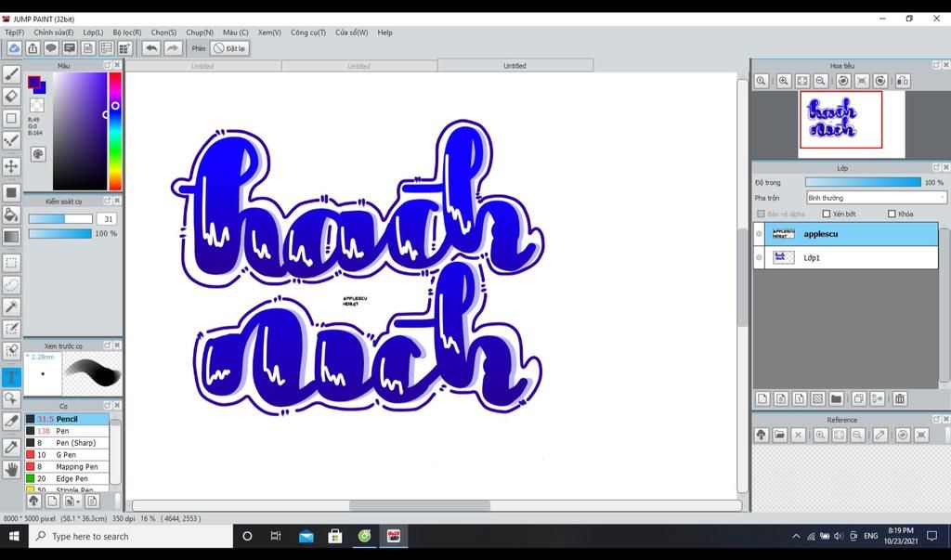The width and height of the screenshot is (951, 560).
Task: Open the comment speech bubble icon
Action: [x=51, y=48]
